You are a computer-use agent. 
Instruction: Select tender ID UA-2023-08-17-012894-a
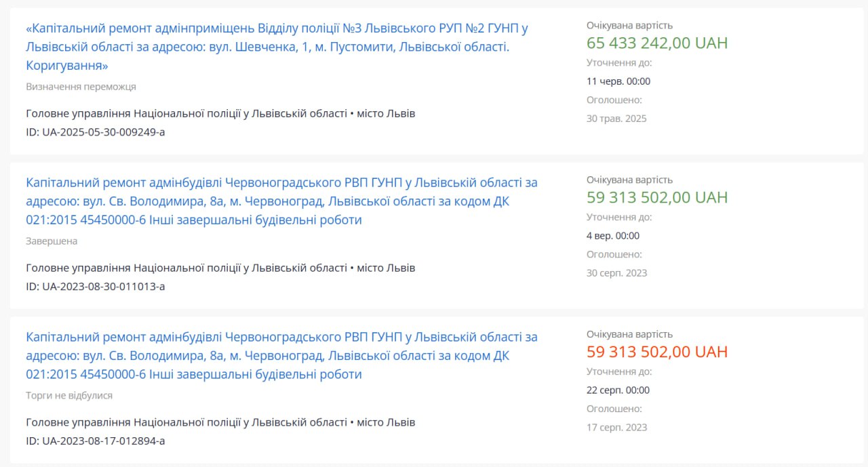[96, 441]
